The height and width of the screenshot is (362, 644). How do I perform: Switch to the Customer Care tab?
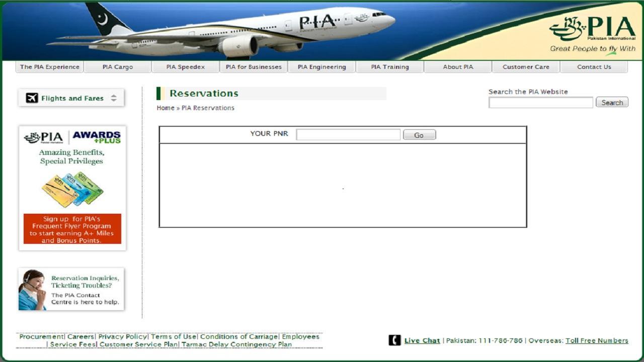click(x=525, y=66)
